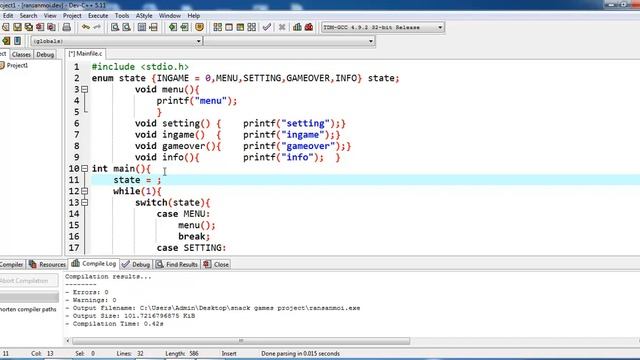Open the View menu

(50, 16)
